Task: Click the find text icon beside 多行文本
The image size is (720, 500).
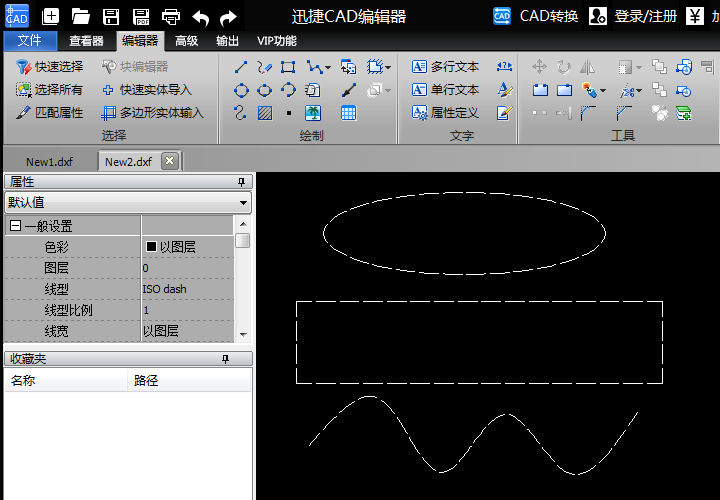Action: point(504,67)
